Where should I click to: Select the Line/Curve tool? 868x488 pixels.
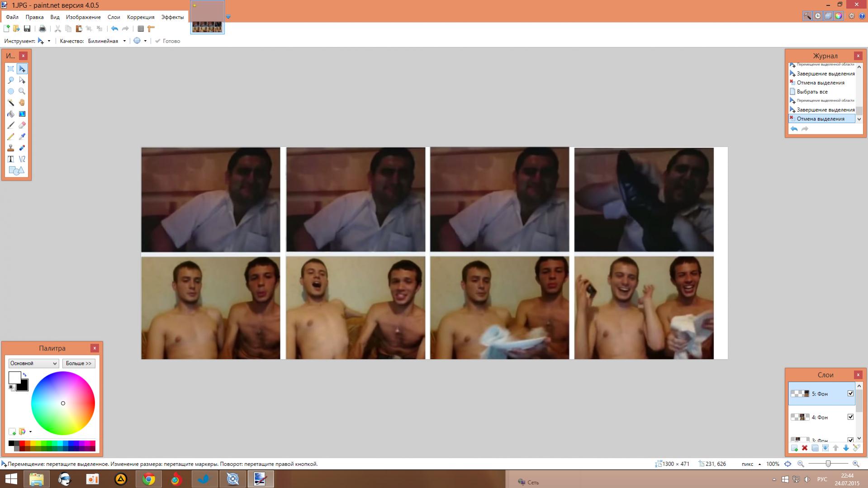point(22,159)
